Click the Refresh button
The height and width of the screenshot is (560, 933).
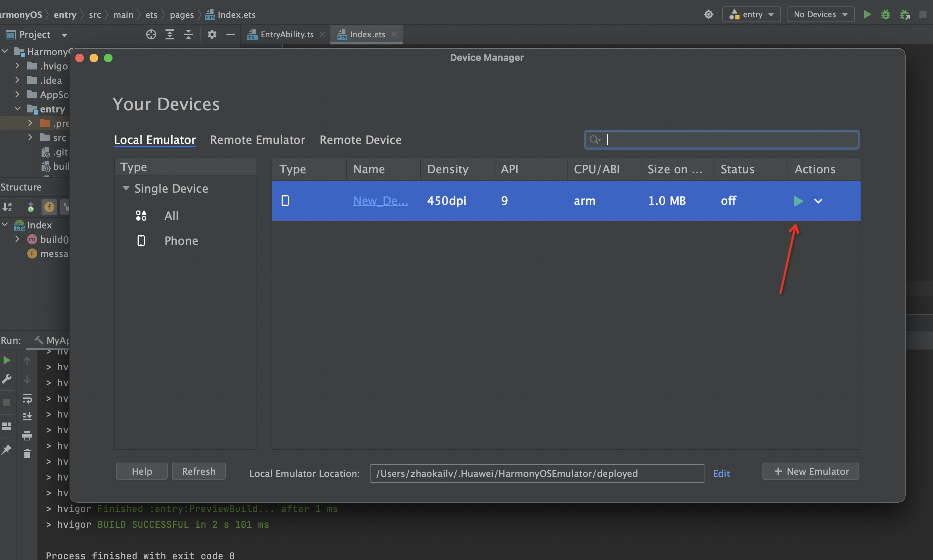[199, 471]
